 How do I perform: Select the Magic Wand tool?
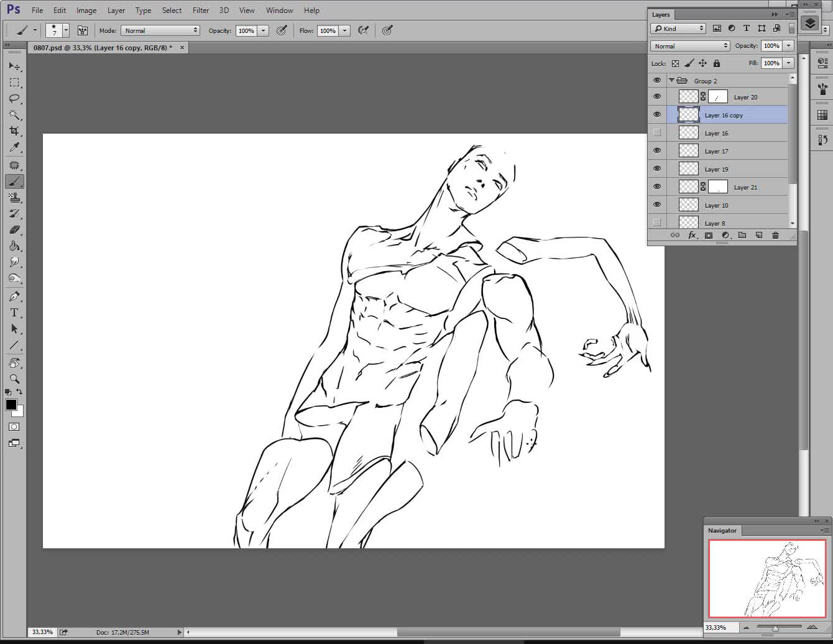[14, 114]
